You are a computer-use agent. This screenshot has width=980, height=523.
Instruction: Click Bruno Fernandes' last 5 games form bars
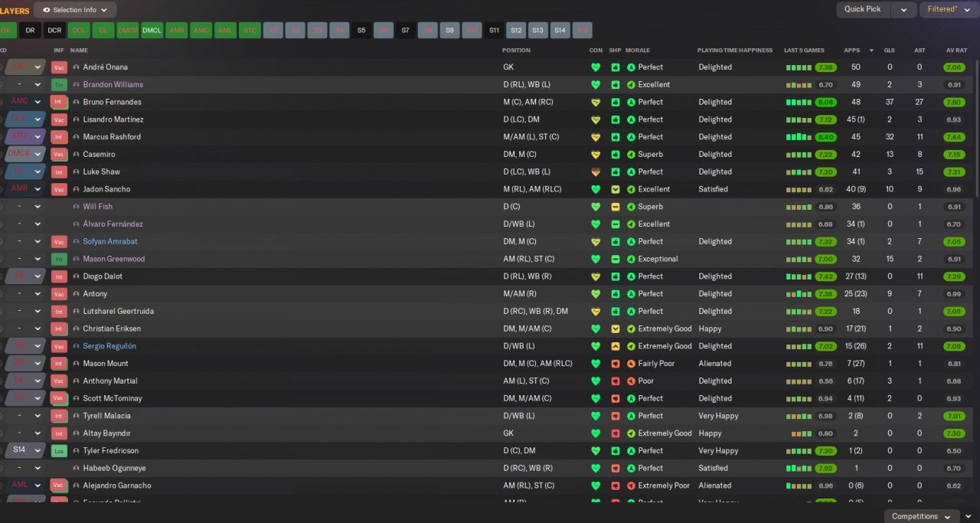point(799,102)
